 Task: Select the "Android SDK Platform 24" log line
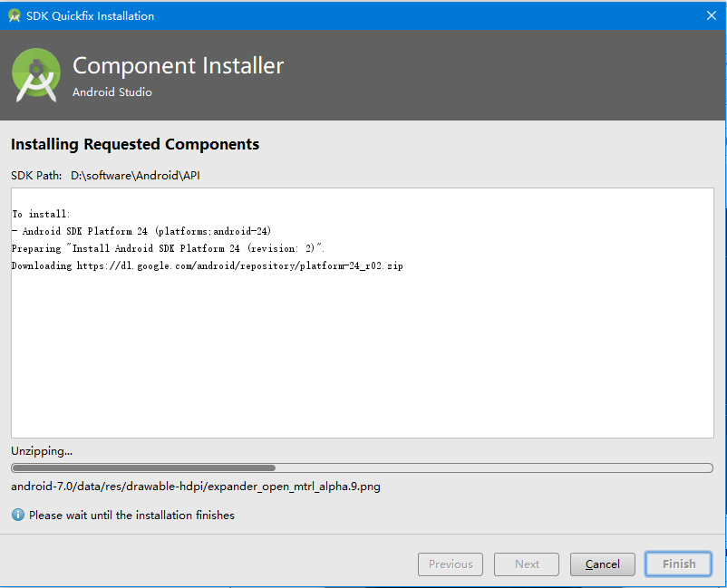(x=141, y=231)
